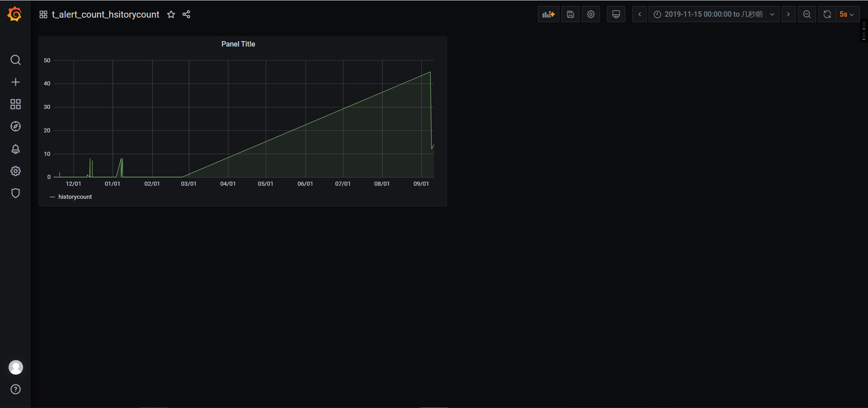868x408 pixels.
Task: Refresh the dashboard data
Action: point(827,14)
